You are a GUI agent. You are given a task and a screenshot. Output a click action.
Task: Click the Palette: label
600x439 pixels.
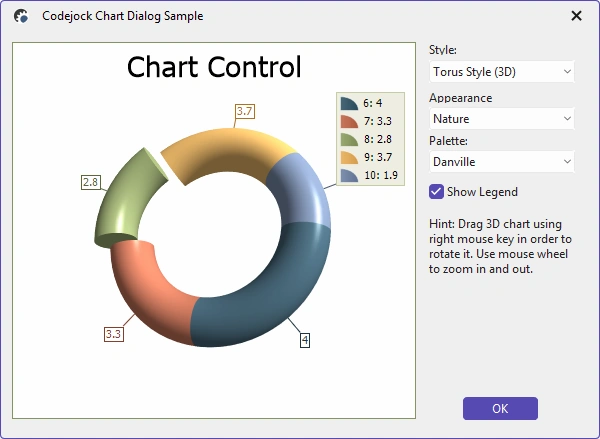click(x=448, y=141)
